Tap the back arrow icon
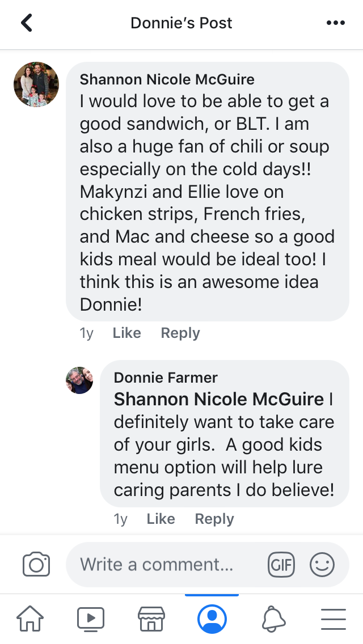 (x=27, y=23)
